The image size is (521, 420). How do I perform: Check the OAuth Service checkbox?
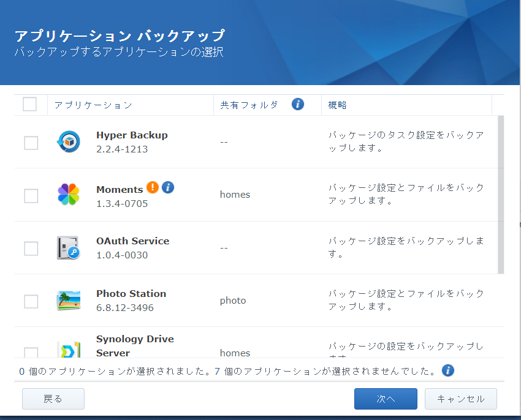click(x=31, y=249)
